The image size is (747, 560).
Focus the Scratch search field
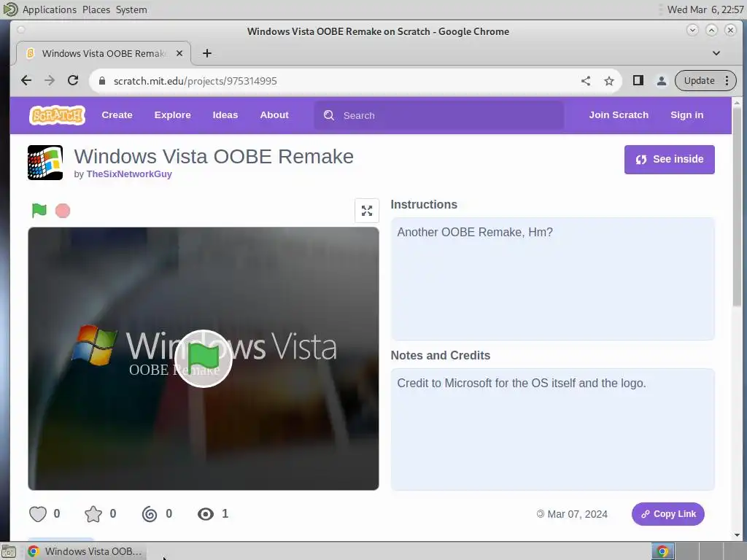click(x=438, y=115)
